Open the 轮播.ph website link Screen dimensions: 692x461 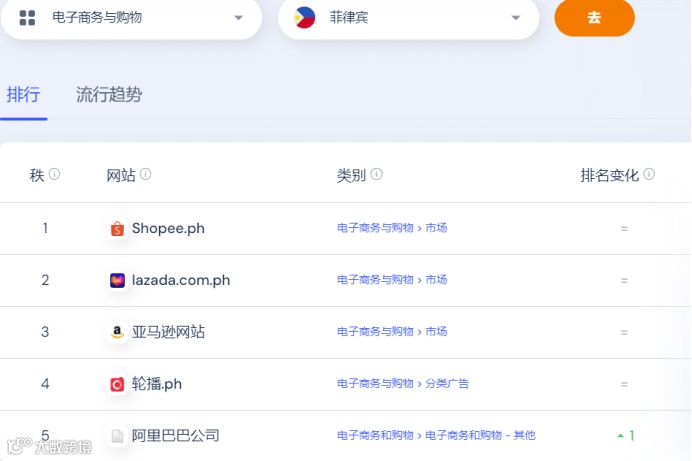tap(157, 384)
